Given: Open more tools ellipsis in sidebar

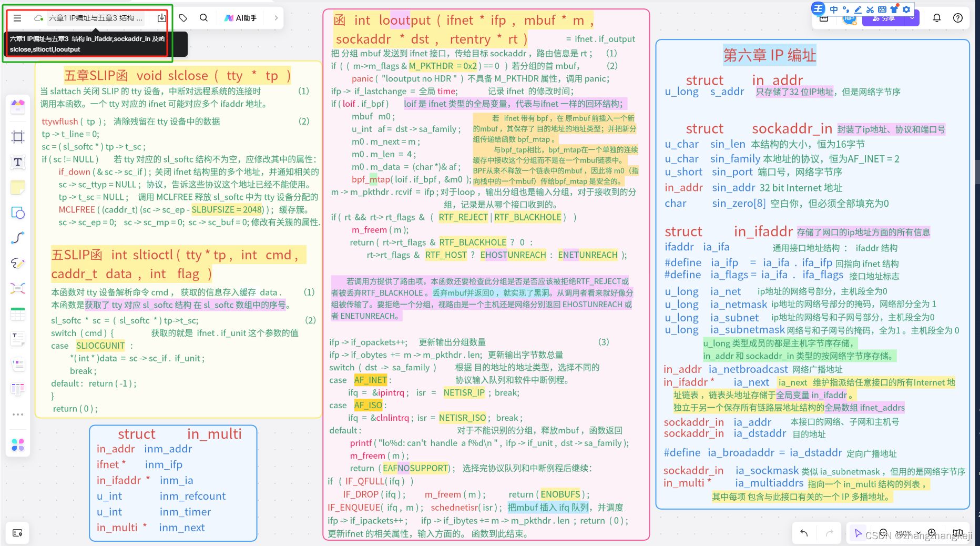Looking at the screenshot, I should [18, 414].
